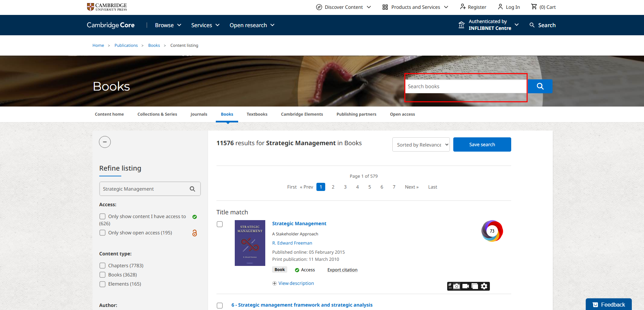
Task: Click the Strategic Management book cover thumbnail
Action: click(x=250, y=243)
